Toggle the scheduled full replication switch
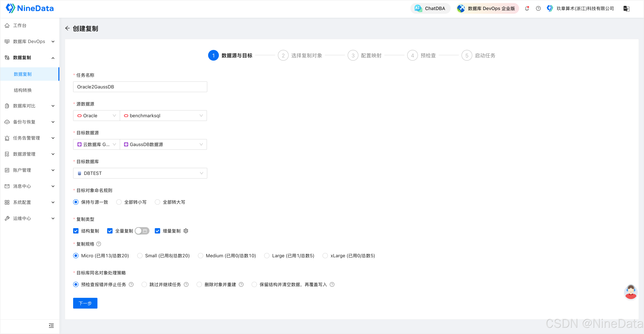This screenshot has height=334, width=644. (142, 231)
